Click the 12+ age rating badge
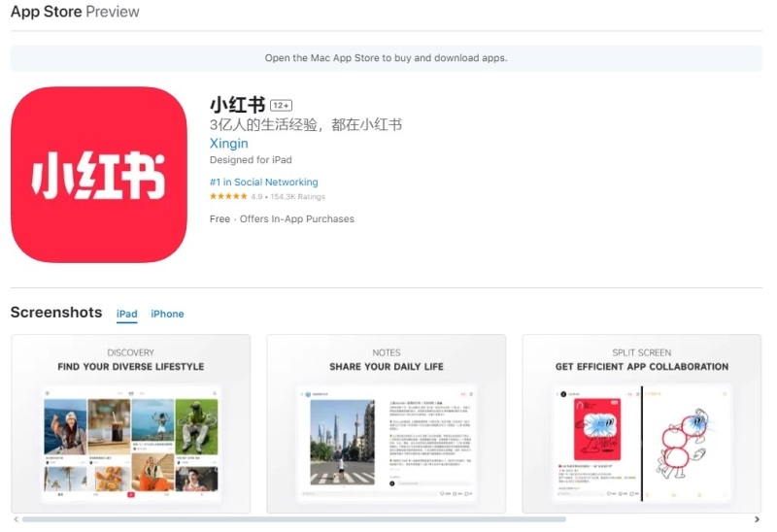The width and height of the screenshot is (777, 532). coord(282,105)
